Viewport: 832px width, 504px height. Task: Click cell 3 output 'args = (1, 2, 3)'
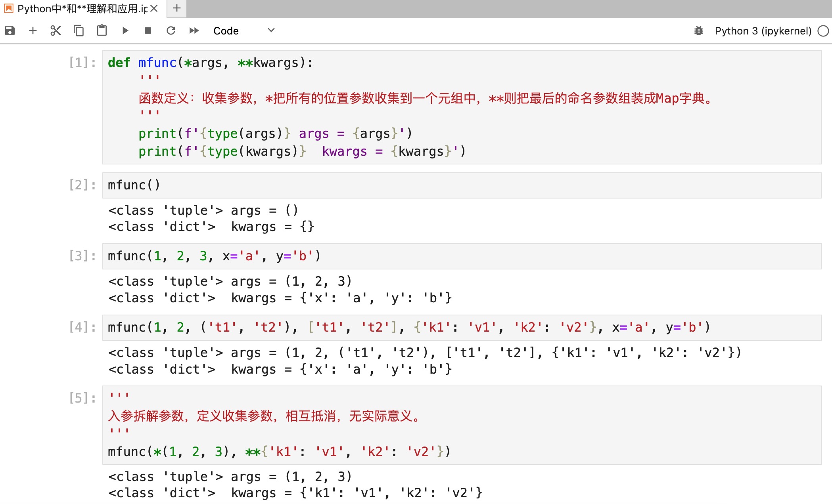tap(230, 281)
